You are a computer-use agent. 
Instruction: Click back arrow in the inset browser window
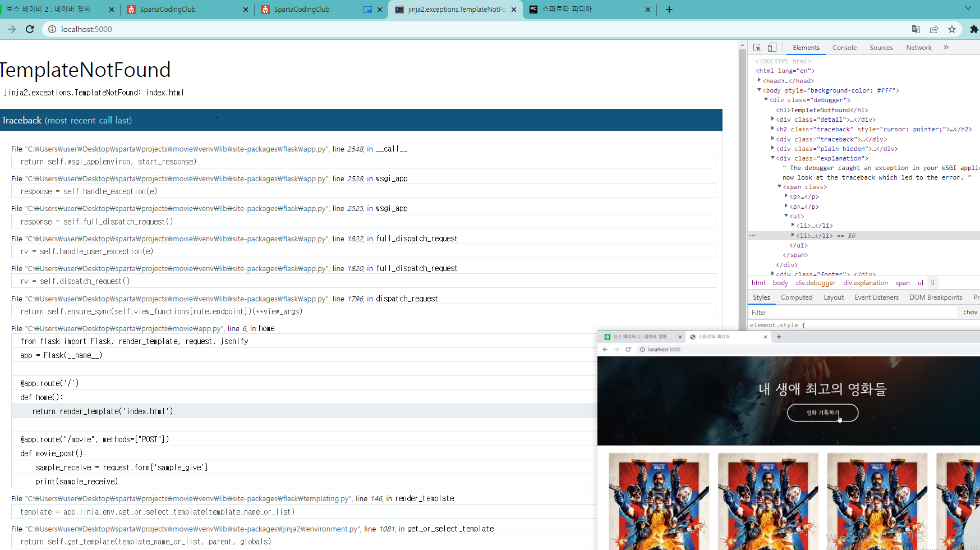tap(605, 349)
